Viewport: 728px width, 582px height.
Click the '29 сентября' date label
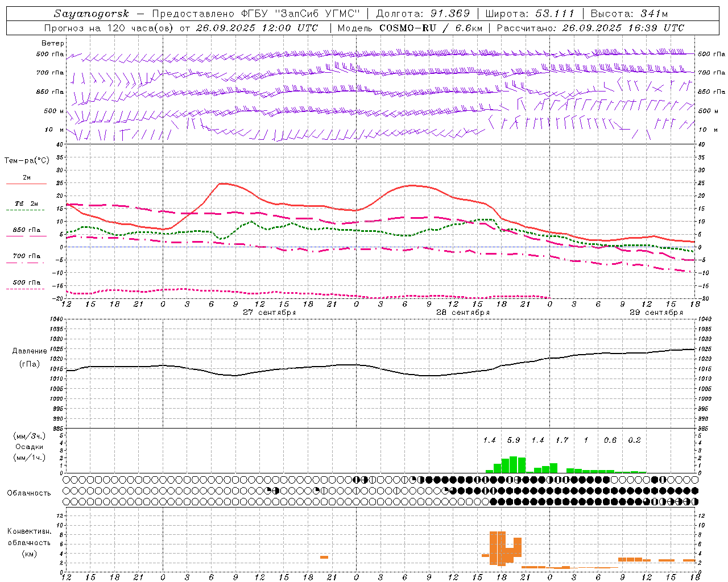coord(656,313)
